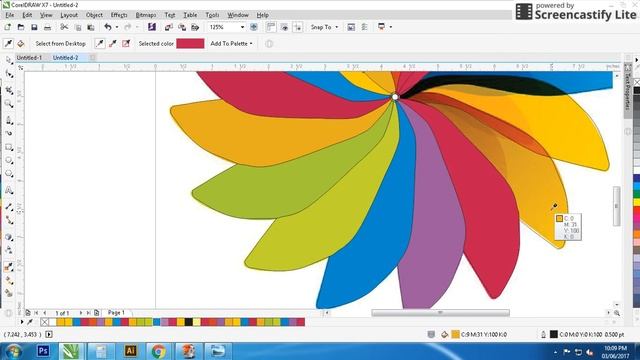Select the Interactive Fill tool

pyautogui.click(x=9, y=280)
